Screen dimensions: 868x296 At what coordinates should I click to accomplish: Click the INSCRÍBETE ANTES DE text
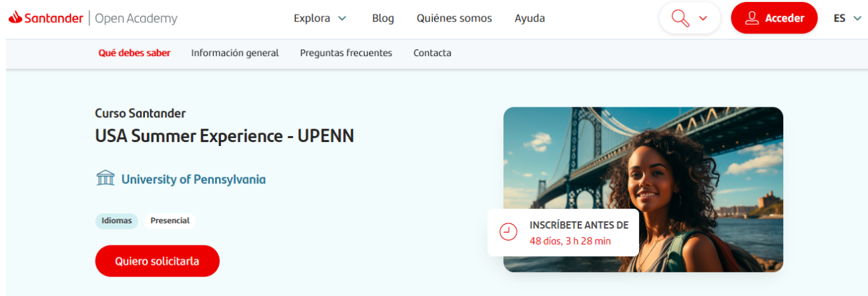coord(579,225)
